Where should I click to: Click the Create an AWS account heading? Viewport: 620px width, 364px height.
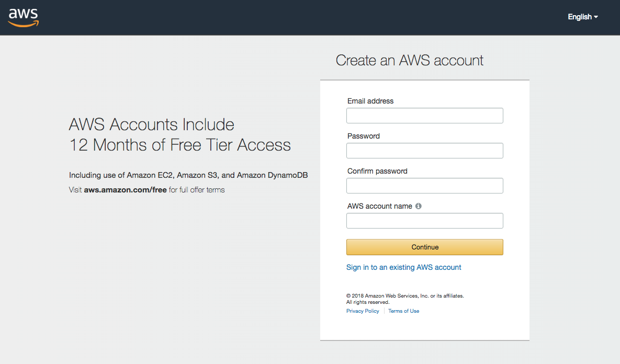click(409, 61)
